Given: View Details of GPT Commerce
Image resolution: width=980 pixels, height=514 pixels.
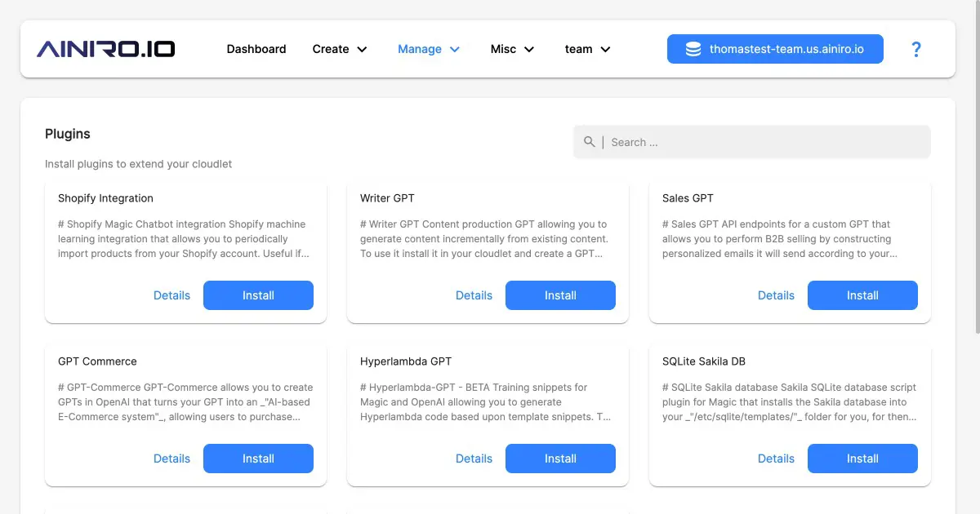Looking at the screenshot, I should pyautogui.click(x=171, y=459).
